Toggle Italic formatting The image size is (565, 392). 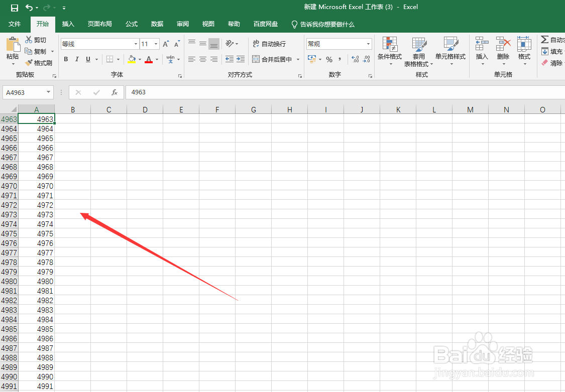click(x=77, y=59)
